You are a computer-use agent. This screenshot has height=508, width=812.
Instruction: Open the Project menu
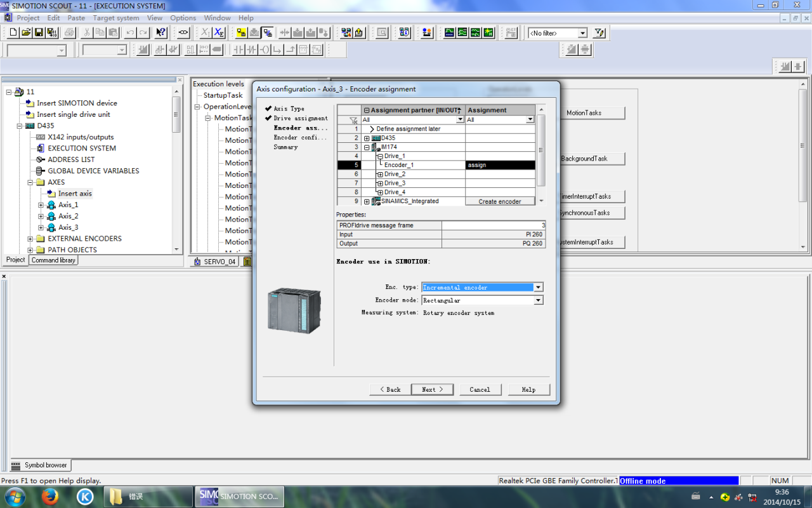point(28,18)
